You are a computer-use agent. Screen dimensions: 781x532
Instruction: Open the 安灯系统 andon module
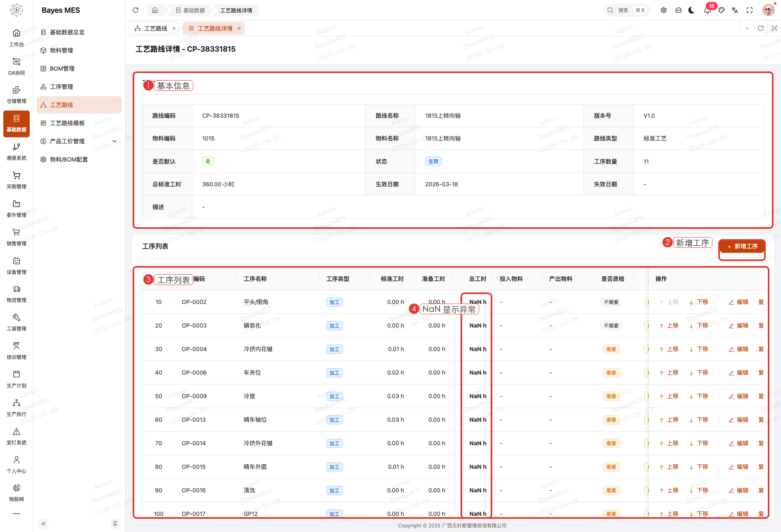click(x=17, y=437)
